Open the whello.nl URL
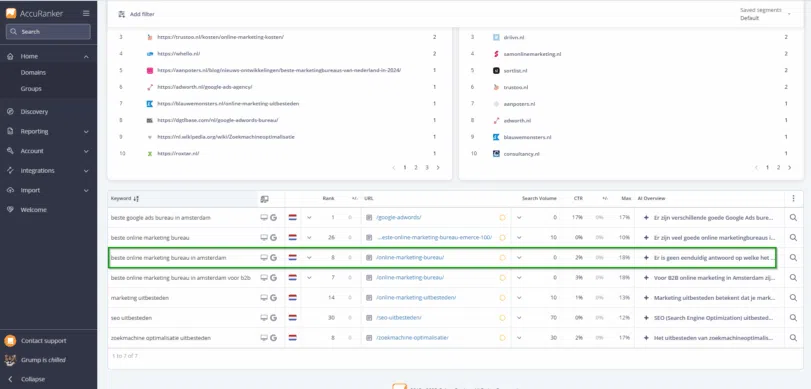Viewport: 811px width, 389px height. 178,54
